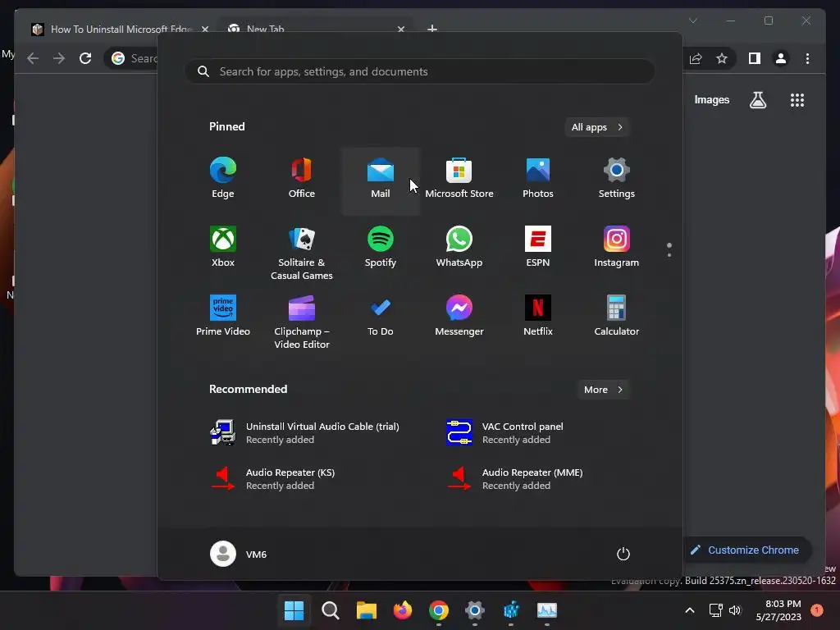Open VM6 user account menu
The height and width of the screenshot is (630, 840).
pos(239,554)
